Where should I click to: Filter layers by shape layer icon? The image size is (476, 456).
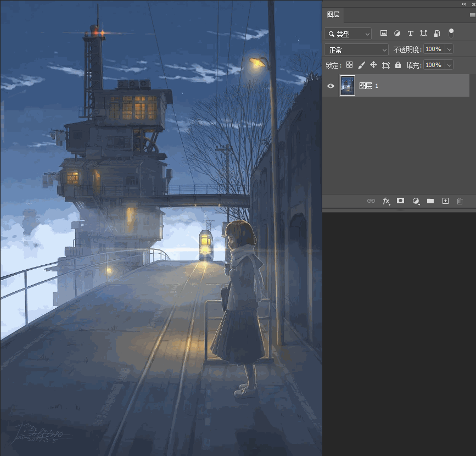point(423,34)
